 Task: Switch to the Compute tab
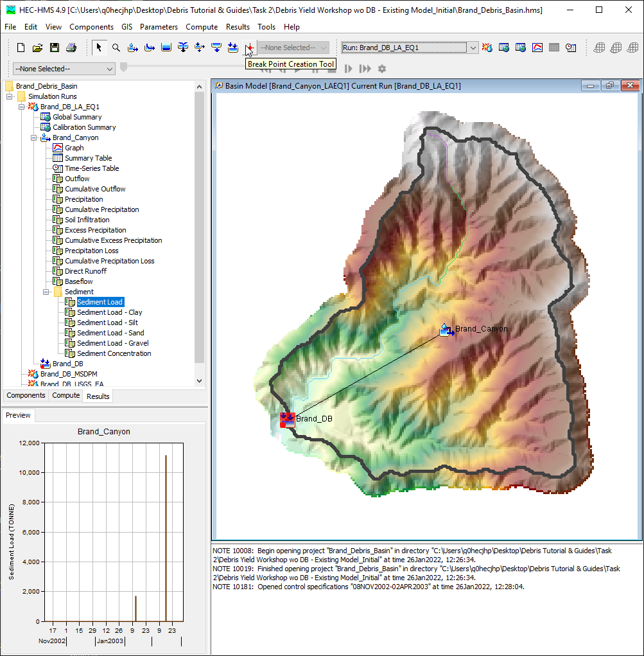(66, 395)
